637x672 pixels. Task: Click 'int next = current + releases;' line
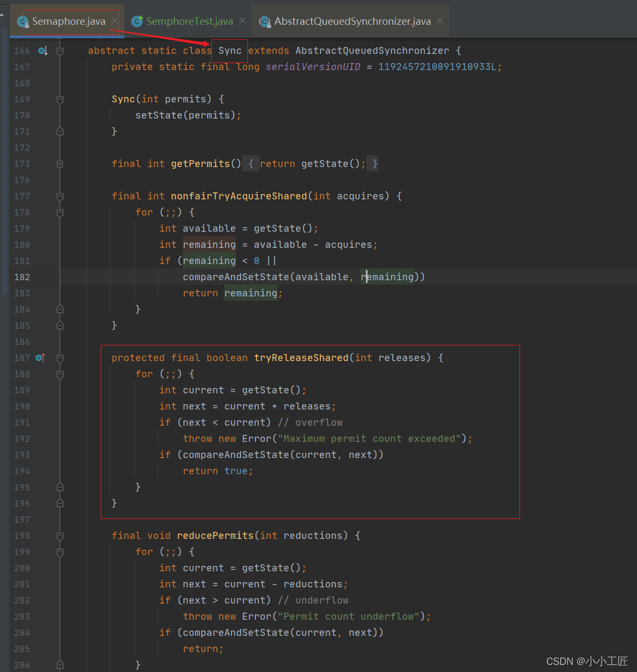[x=248, y=406]
